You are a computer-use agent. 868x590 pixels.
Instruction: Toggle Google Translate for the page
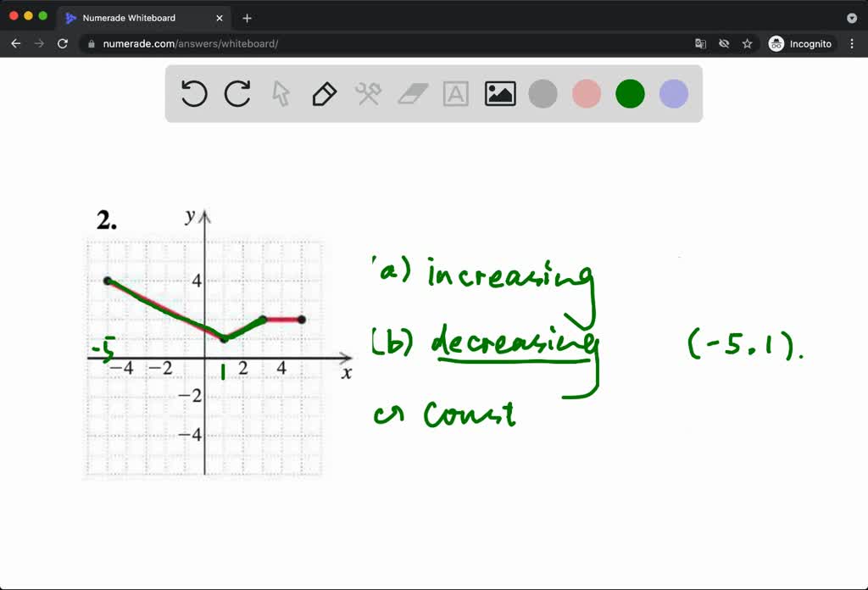701,43
